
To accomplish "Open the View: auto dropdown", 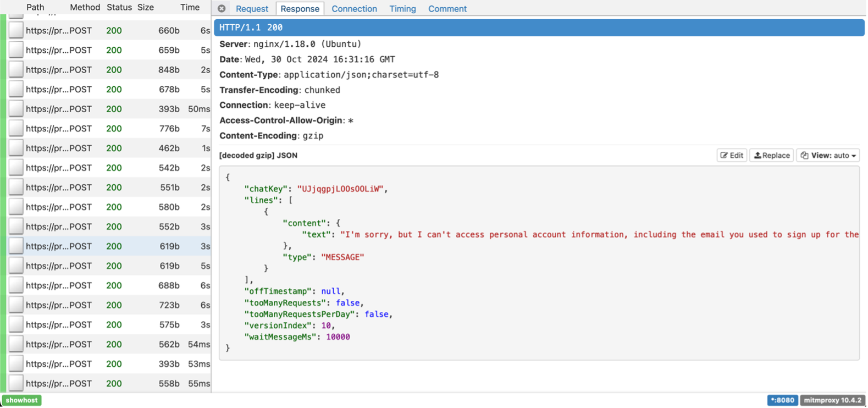I will (x=828, y=156).
